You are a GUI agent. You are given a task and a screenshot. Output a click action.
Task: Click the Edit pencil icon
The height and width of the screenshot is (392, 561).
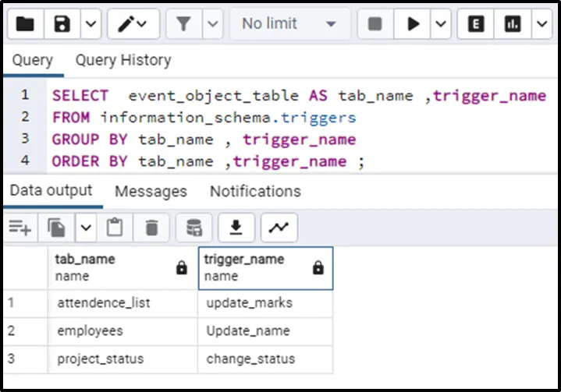pyautogui.click(x=126, y=24)
